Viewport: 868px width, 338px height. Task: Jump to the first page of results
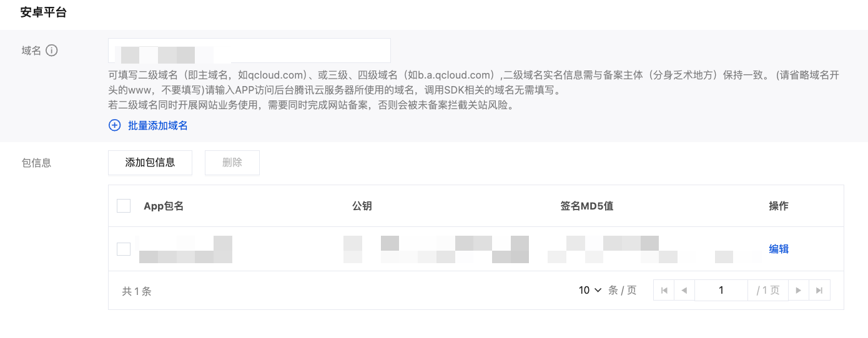pos(664,290)
